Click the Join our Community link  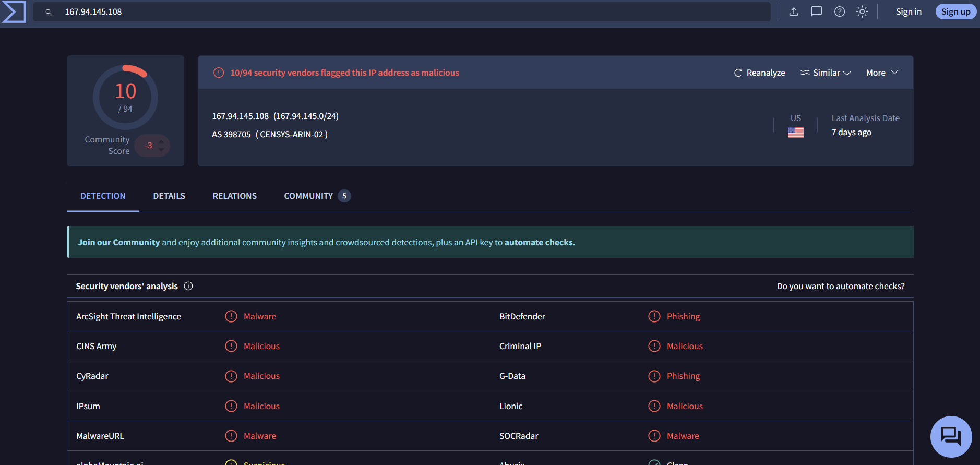coord(119,242)
